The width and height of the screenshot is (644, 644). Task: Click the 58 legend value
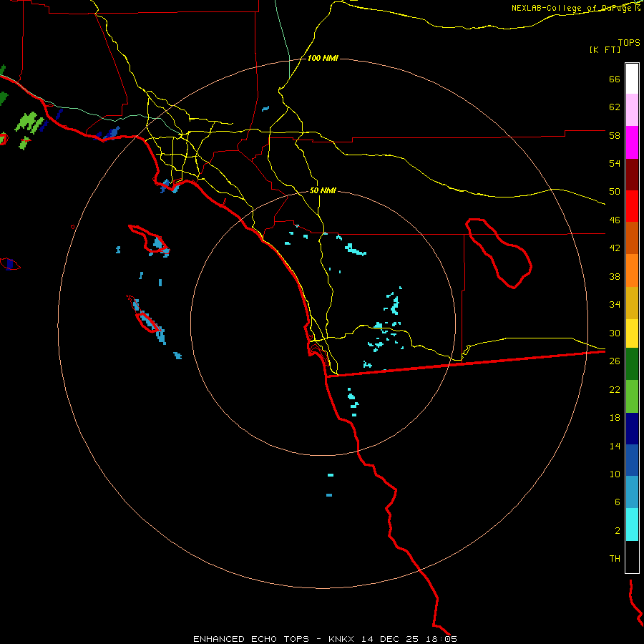615,135
